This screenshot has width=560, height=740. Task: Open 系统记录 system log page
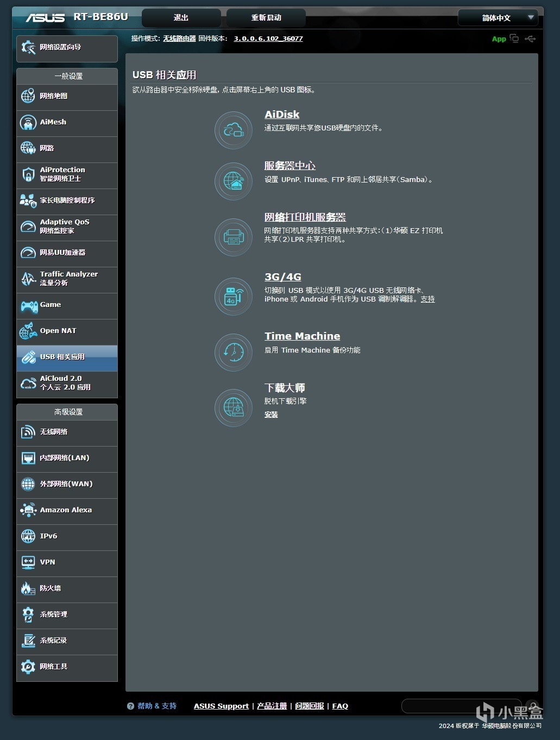[67, 641]
